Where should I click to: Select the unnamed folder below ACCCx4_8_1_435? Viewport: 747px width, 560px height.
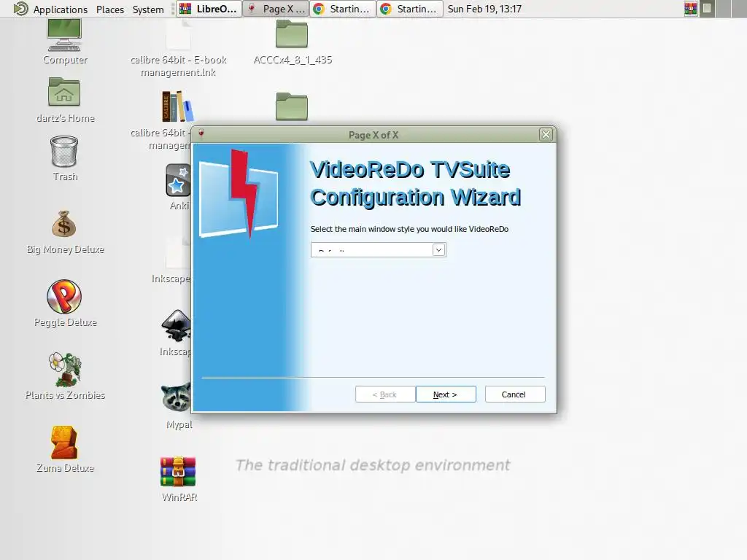[292, 106]
